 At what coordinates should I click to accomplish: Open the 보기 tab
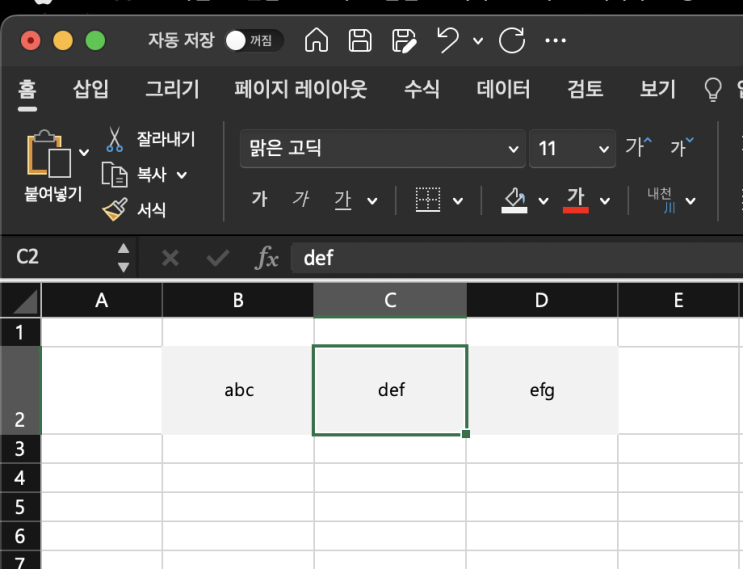pyautogui.click(x=658, y=89)
